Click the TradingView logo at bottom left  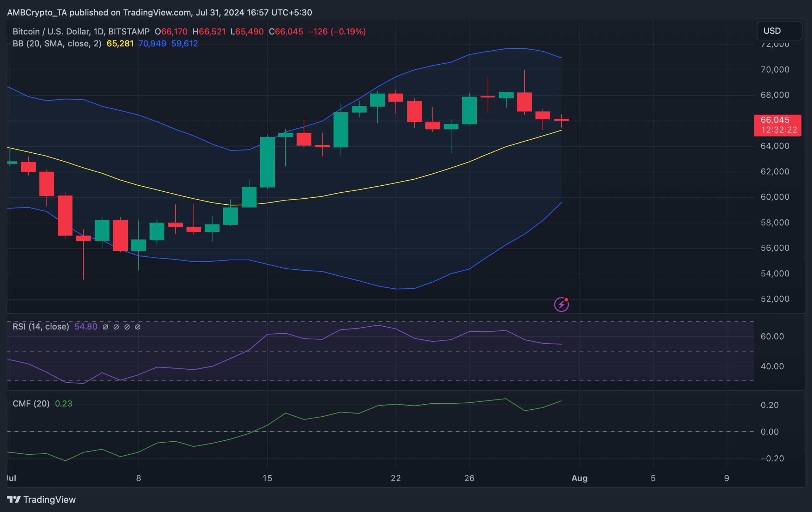(x=42, y=499)
